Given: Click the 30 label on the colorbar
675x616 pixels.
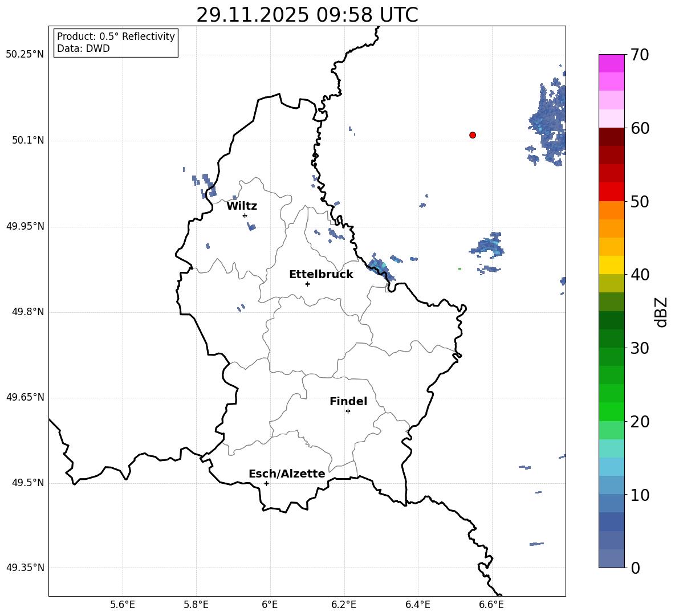Looking at the screenshot, I should click(x=640, y=348).
